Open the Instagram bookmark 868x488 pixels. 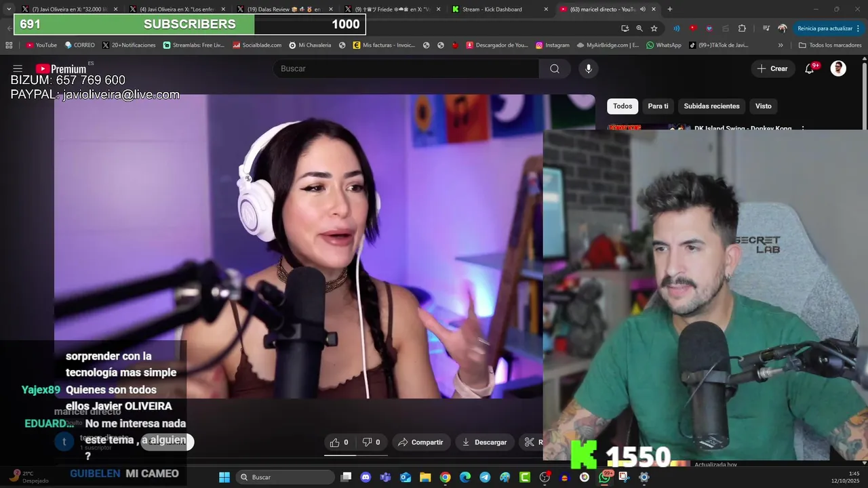tap(553, 45)
